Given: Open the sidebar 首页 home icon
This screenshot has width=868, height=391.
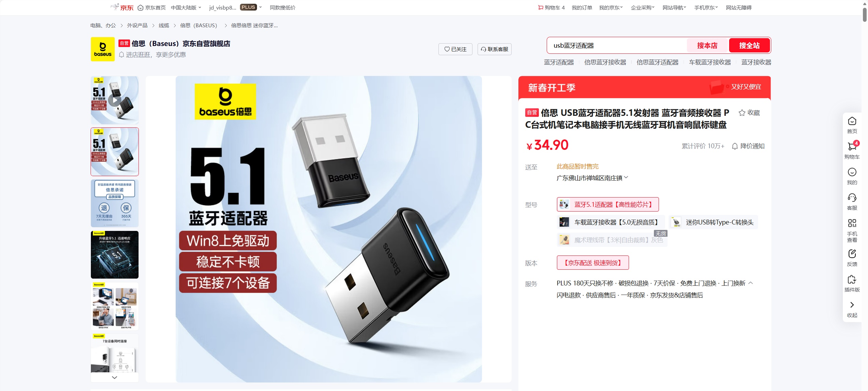Looking at the screenshot, I should click(x=852, y=121).
